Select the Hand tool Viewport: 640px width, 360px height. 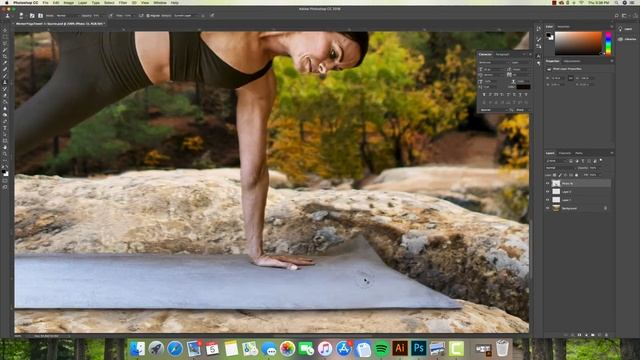point(5,147)
